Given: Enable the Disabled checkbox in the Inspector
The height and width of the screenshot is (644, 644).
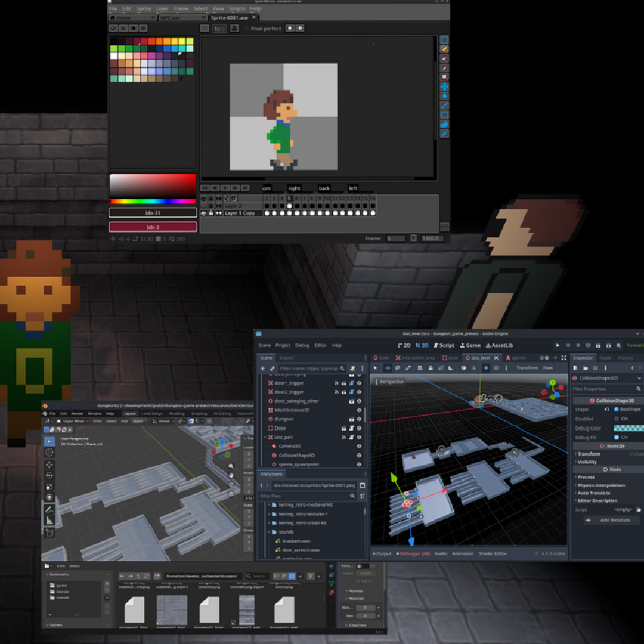Looking at the screenshot, I should [x=617, y=419].
